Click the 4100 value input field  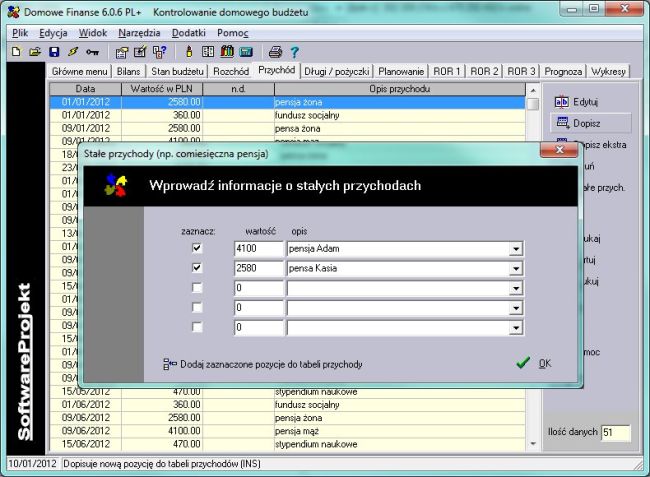point(258,248)
